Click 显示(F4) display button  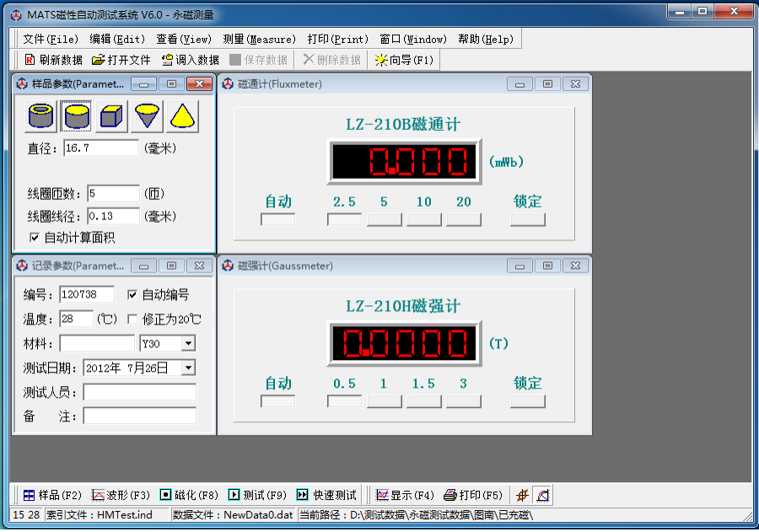(x=405, y=495)
